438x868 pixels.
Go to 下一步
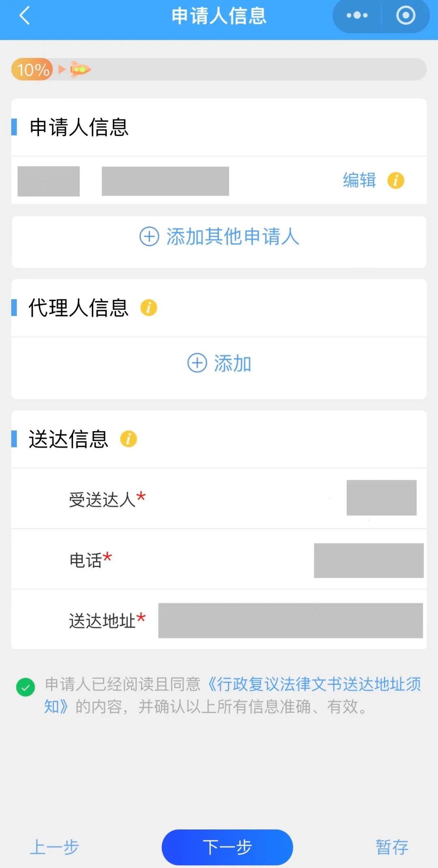pos(227,847)
